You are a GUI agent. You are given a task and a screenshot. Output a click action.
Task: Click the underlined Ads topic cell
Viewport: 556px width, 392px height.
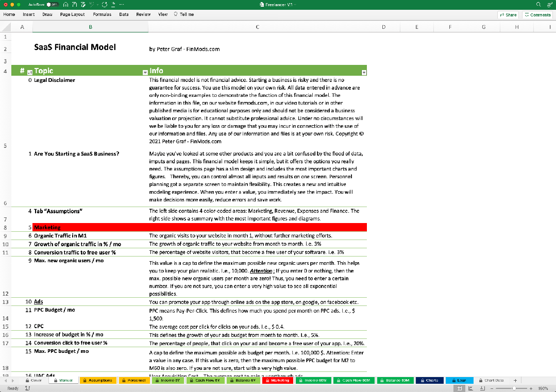38,302
